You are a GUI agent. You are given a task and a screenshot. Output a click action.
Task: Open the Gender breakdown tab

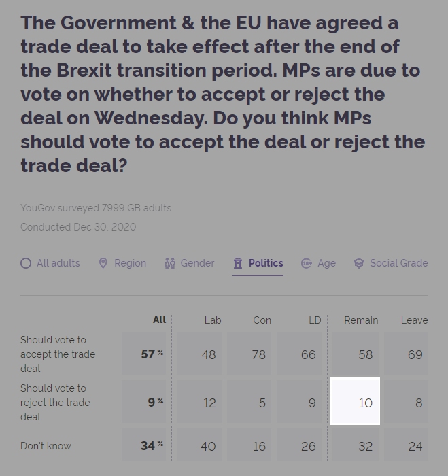(x=197, y=263)
